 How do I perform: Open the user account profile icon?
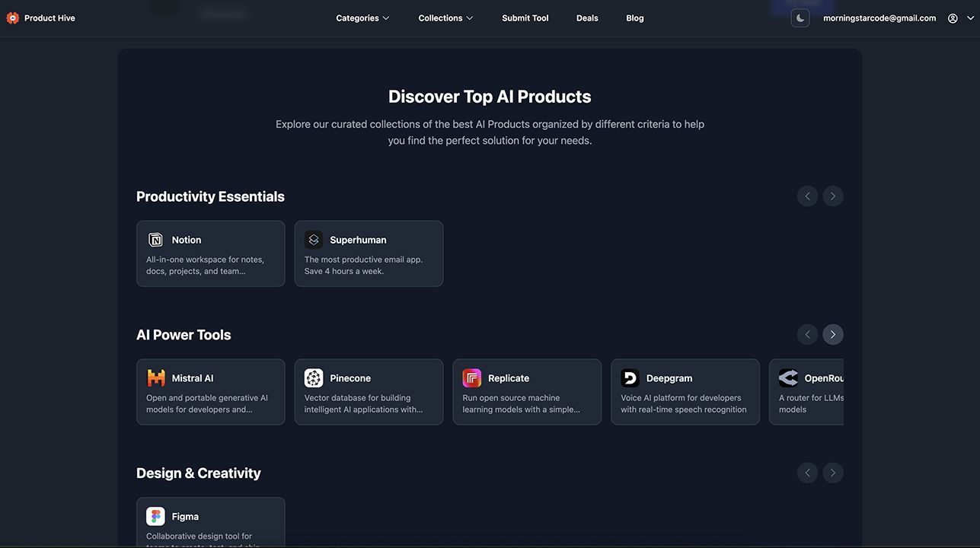pyautogui.click(x=953, y=18)
